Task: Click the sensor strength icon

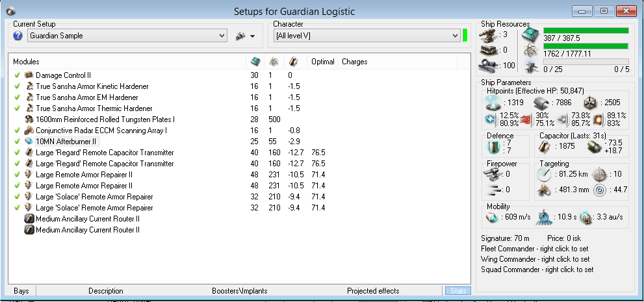Action: coord(600,190)
